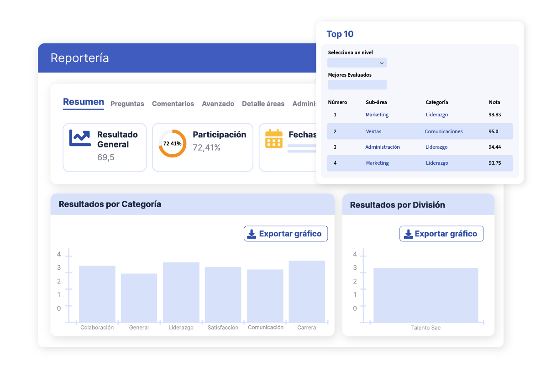Viewport: 541px width, 392px height.
Task: Click download icon in División export button
Action: point(407,234)
